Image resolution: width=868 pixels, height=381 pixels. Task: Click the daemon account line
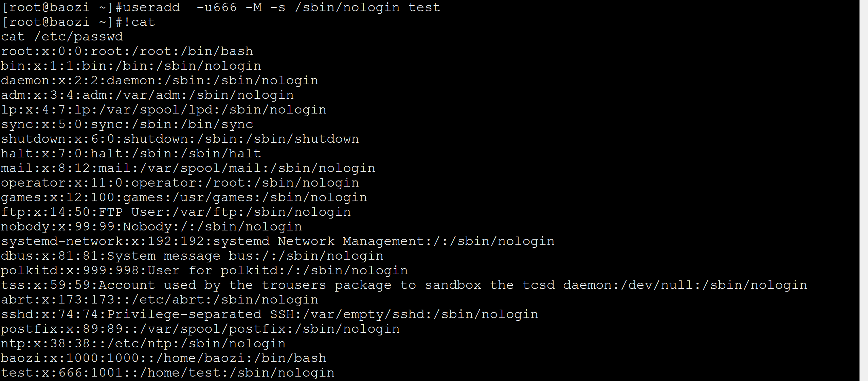[159, 81]
